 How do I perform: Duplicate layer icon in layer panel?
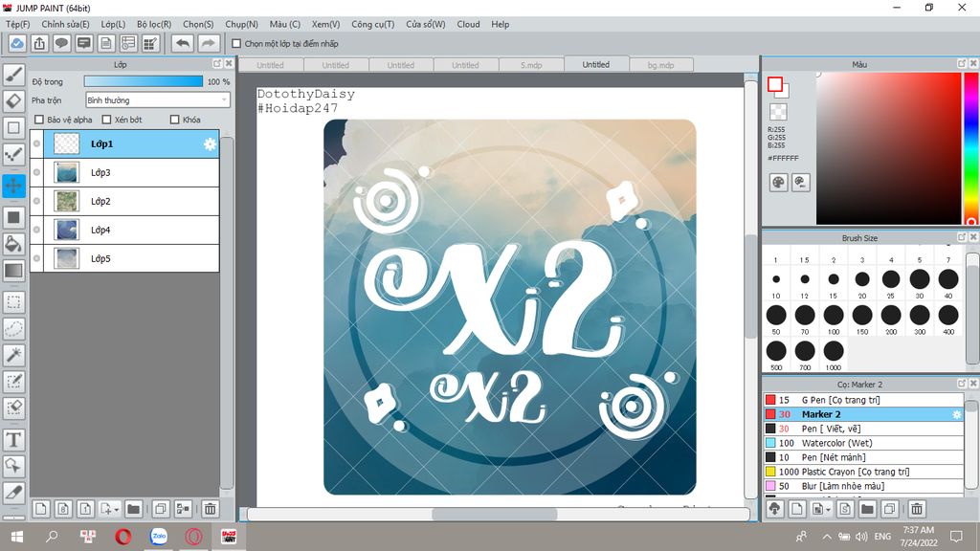(x=161, y=509)
